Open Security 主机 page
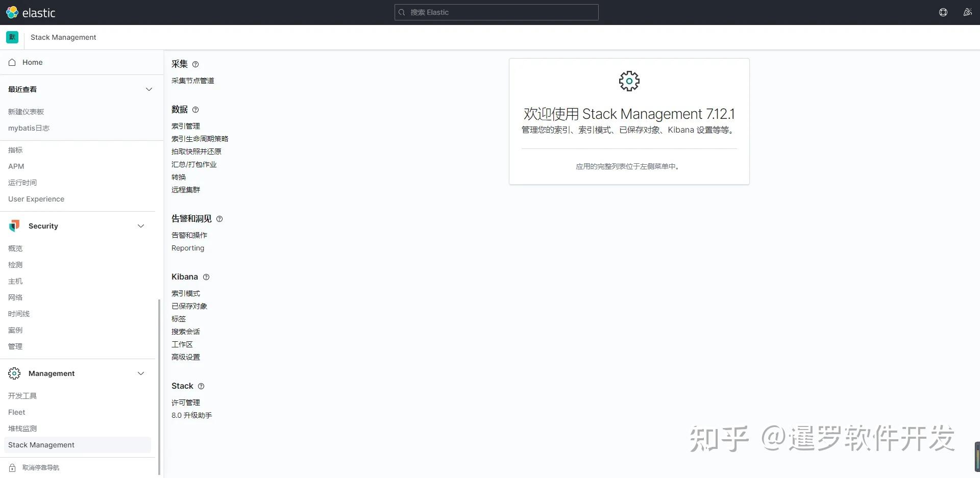The width and height of the screenshot is (980, 478). [x=15, y=281]
